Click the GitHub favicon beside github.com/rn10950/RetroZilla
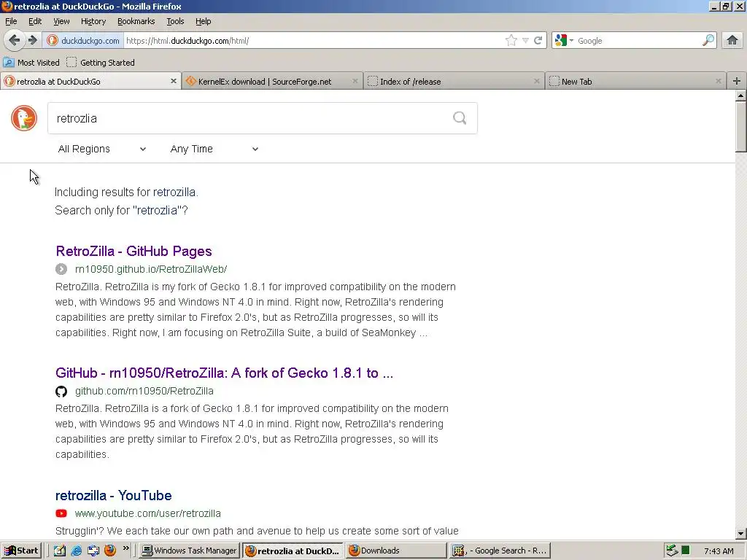The height and width of the screenshot is (560, 747). point(61,392)
